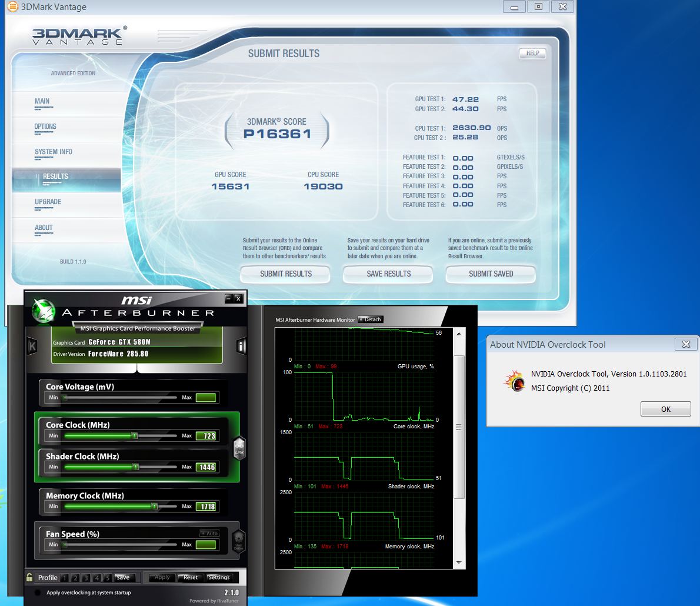Save the current Afterburner profile
Image resolution: width=700 pixels, height=606 pixels.
(x=123, y=577)
